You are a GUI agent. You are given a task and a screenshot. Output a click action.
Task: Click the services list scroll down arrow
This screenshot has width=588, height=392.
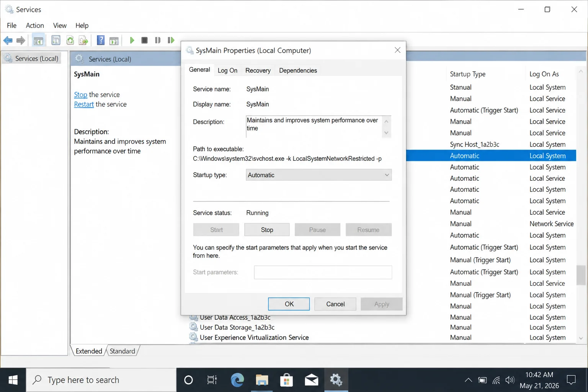pyautogui.click(x=581, y=338)
